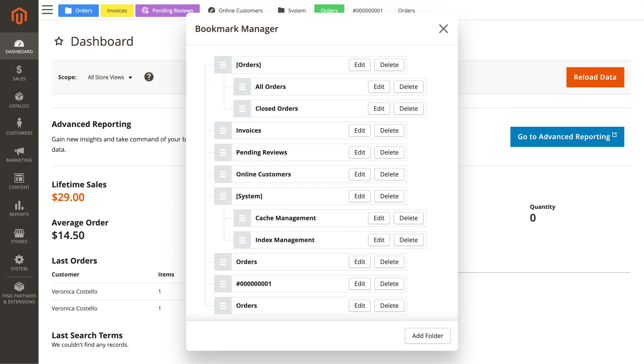Click Reload Data button
Viewport: 644px width, 364px height.
click(595, 77)
